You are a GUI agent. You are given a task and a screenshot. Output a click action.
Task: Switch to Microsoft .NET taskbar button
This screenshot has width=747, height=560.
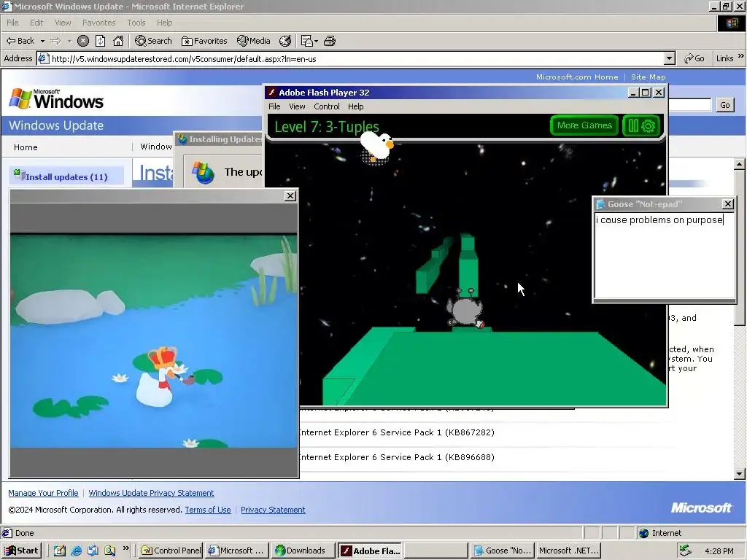click(568, 551)
